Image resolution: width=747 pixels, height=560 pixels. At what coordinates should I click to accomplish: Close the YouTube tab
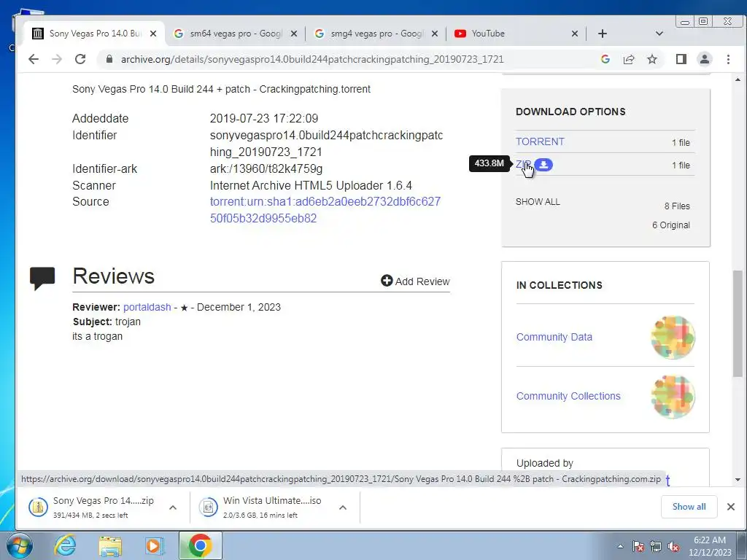tap(575, 34)
